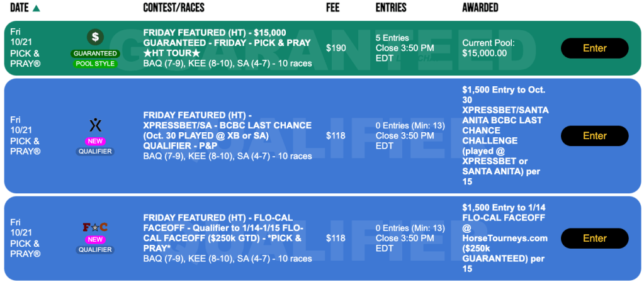This screenshot has height=282, width=644.
Task: Click the Xpressbet logo icon
Action: coord(95,125)
